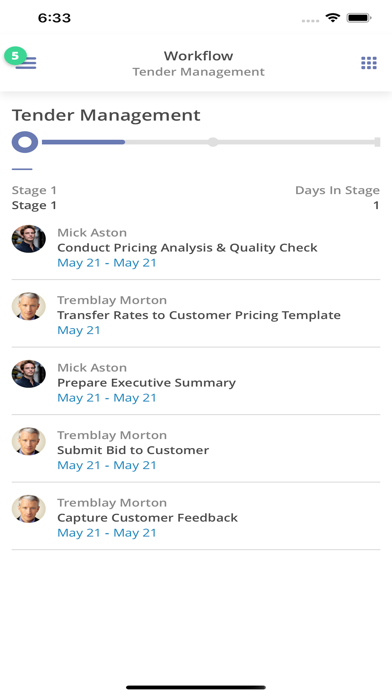Image resolution: width=392 pixels, height=696 pixels.
Task: Tap the Days In Stage value
Action: point(376,205)
